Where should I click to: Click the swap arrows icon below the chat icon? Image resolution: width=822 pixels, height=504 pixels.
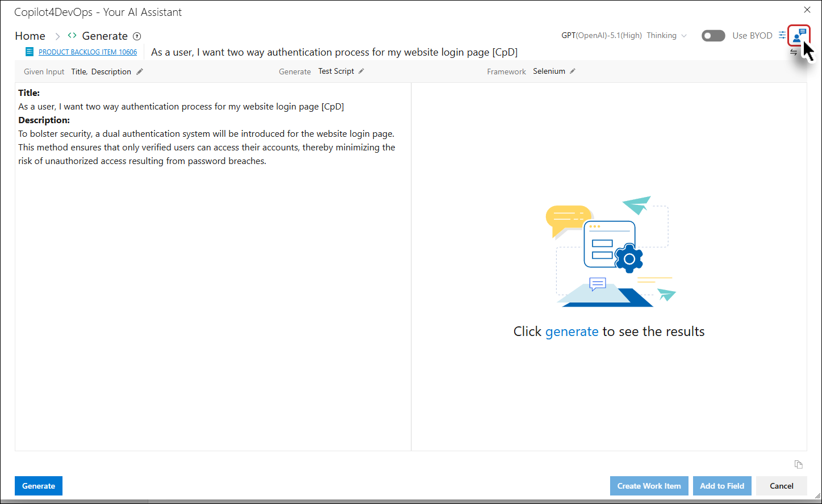tap(794, 52)
